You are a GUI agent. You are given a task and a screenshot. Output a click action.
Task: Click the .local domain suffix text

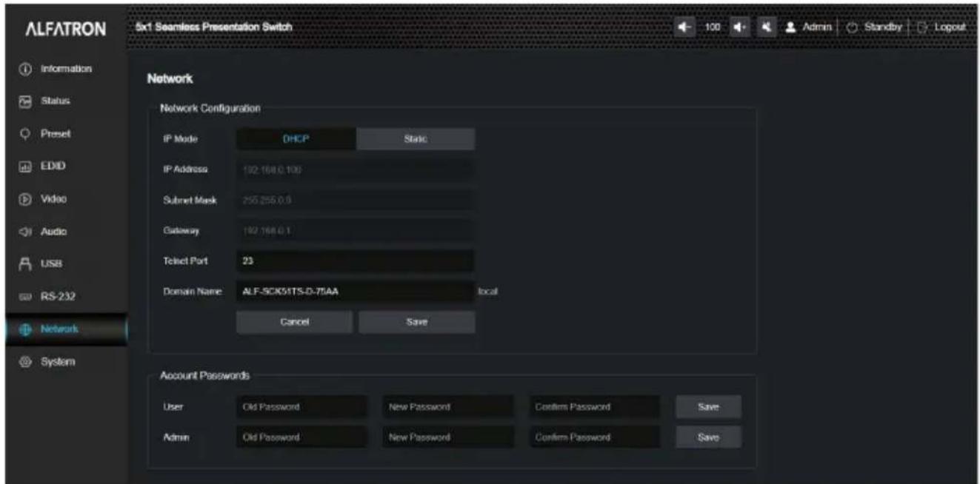[487, 292]
